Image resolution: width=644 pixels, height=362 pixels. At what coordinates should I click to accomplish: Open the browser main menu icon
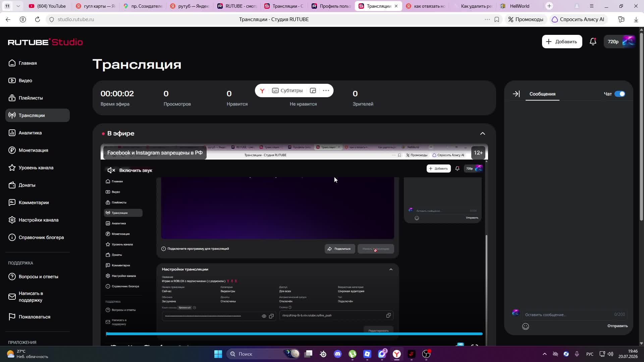click(x=592, y=6)
